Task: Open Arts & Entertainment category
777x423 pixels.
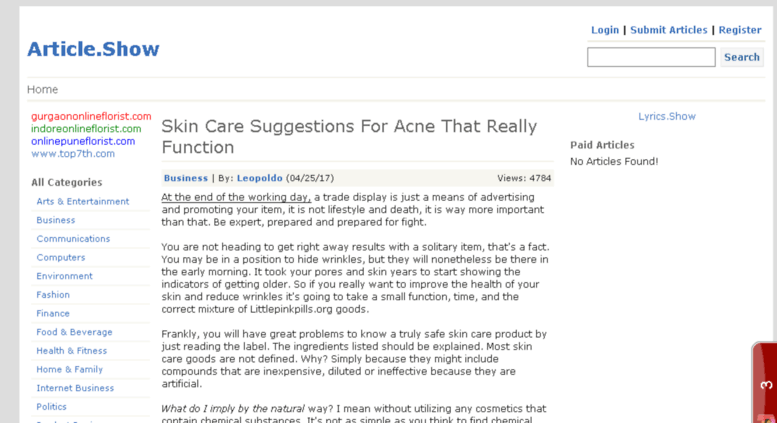Action: coord(83,201)
